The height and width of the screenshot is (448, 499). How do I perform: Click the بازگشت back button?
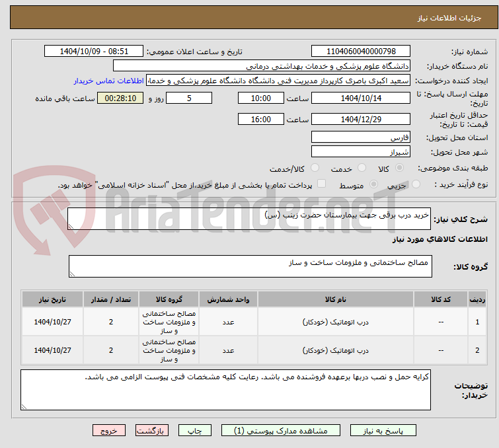(x=152, y=431)
